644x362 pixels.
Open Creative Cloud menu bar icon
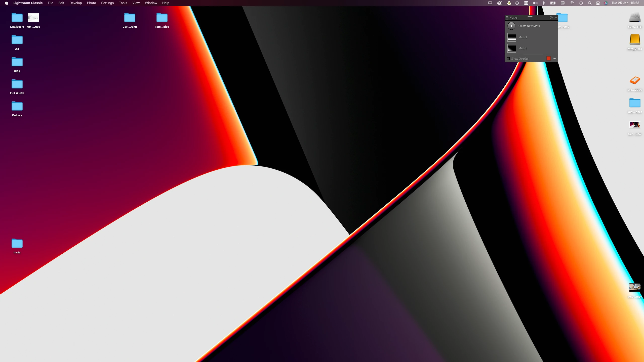pyautogui.click(x=500, y=3)
